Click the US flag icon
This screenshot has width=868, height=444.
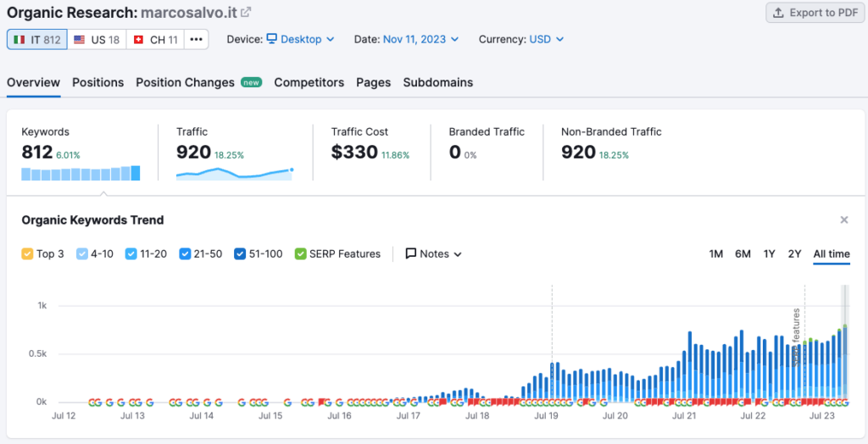click(79, 40)
